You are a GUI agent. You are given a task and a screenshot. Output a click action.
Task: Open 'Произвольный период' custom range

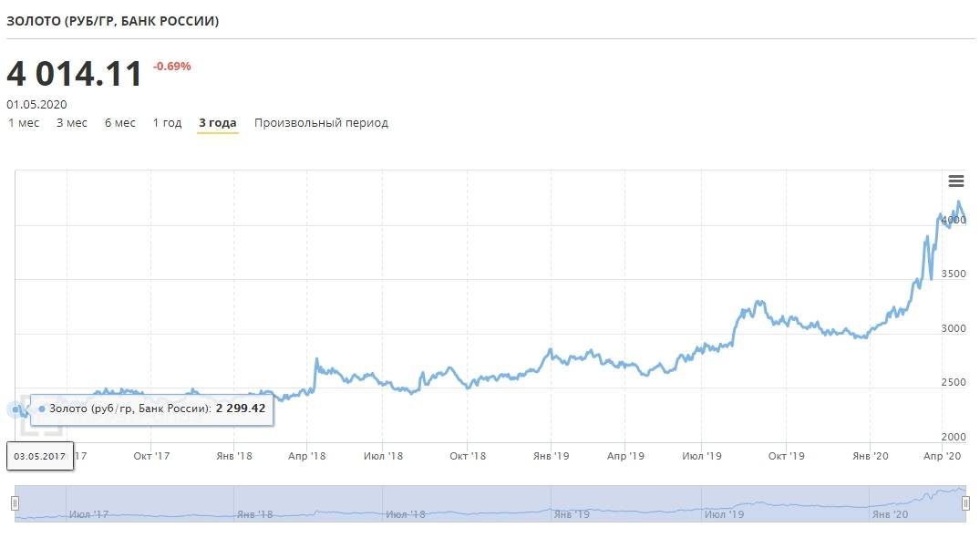pyautogui.click(x=321, y=123)
